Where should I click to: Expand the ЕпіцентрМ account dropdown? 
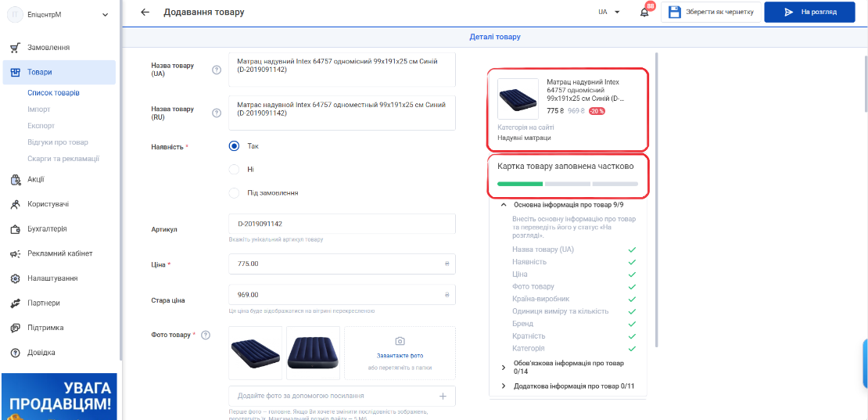(x=106, y=15)
